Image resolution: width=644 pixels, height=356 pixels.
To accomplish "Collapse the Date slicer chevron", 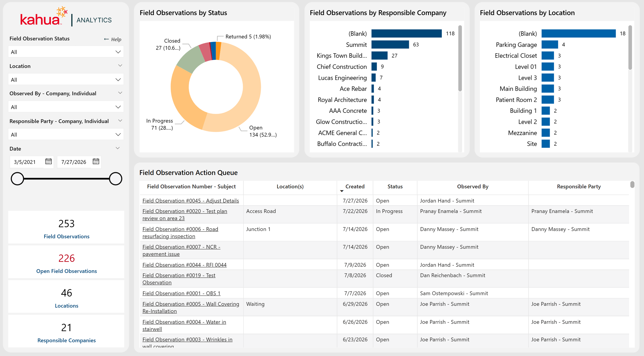I will 118,148.
